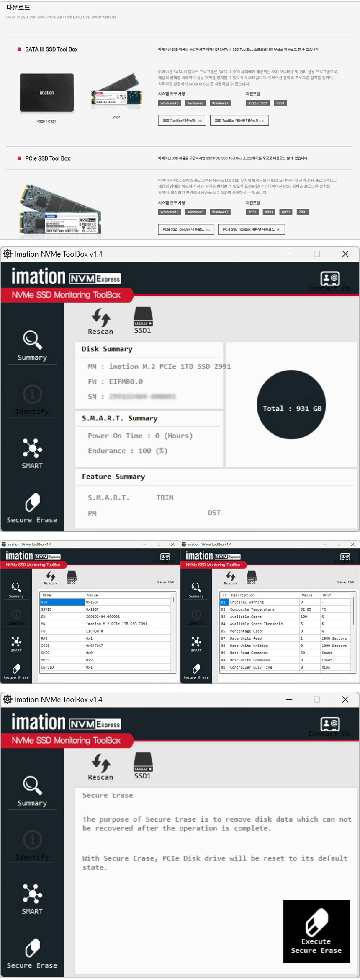Open Secure Erase sidebar icon in Disk Summary window
This screenshot has width=360, height=980.
pyautogui.click(x=32, y=502)
